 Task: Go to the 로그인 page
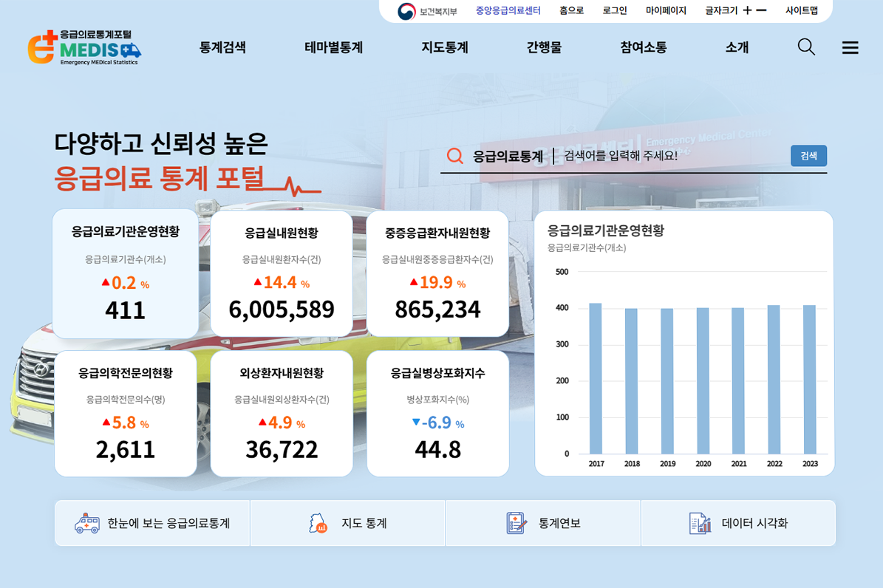pos(615,10)
